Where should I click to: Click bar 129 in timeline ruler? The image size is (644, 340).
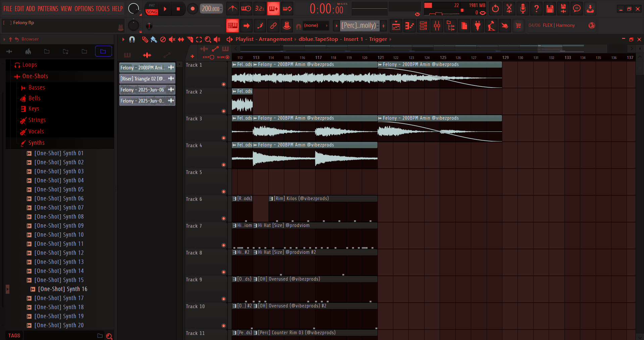pyautogui.click(x=505, y=58)
